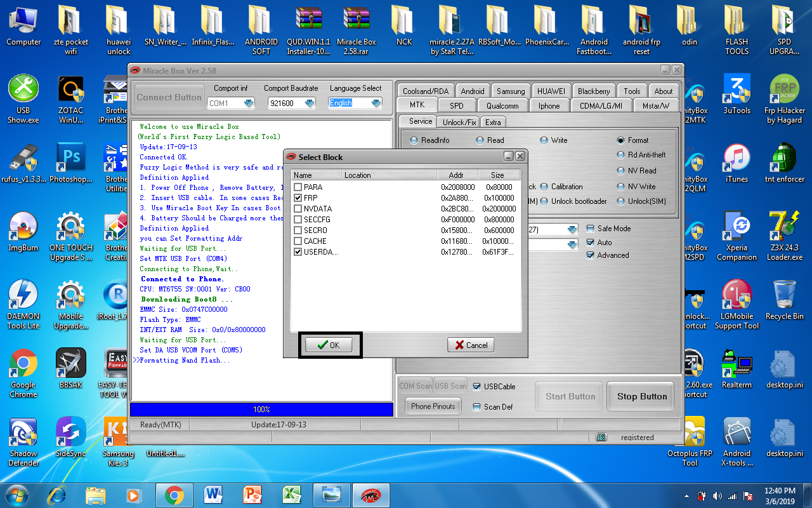Select the ReadInfo radio option
This screenshot has height=508, width=812.
(x=414, y=140)
